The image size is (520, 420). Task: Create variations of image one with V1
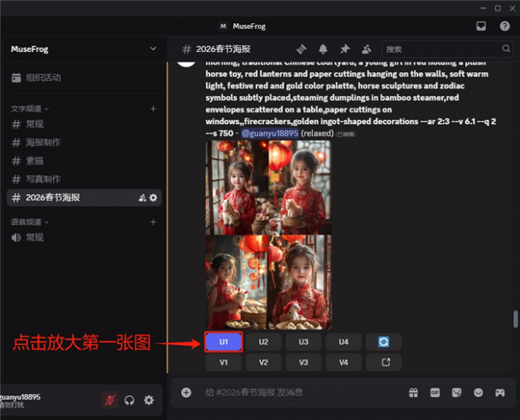223,363
